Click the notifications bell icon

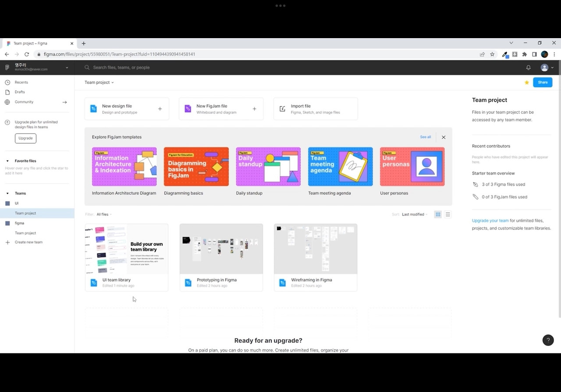528,68
